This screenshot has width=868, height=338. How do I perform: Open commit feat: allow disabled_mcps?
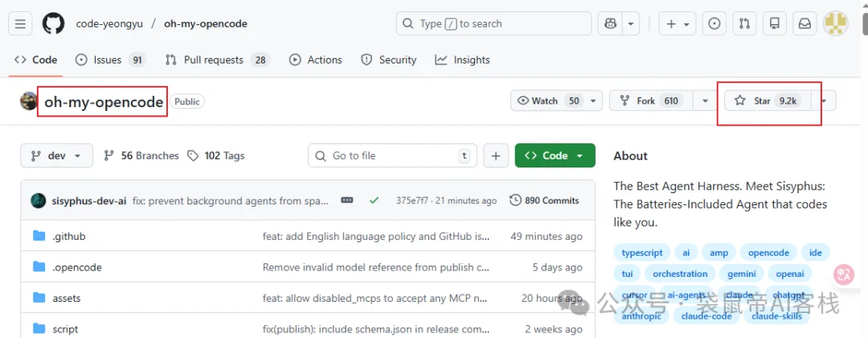pos(376,298)
